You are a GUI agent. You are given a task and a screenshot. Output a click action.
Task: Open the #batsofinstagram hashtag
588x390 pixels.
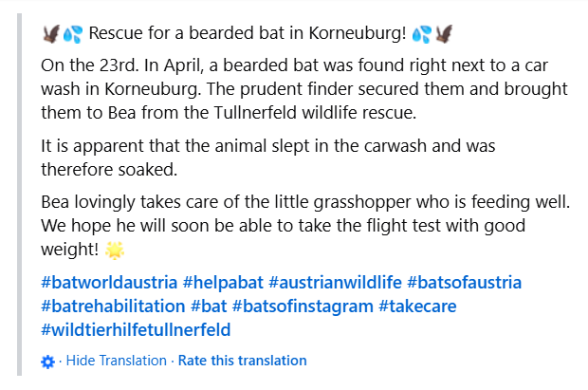(x=303, y=306)
